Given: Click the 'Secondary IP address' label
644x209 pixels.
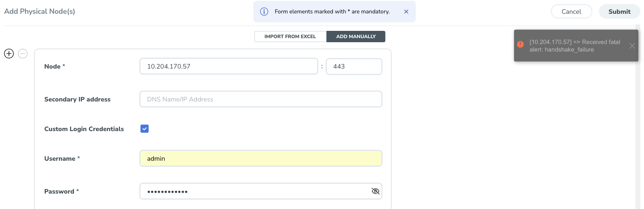Looking at the screenshot, I should click(77, 99).
